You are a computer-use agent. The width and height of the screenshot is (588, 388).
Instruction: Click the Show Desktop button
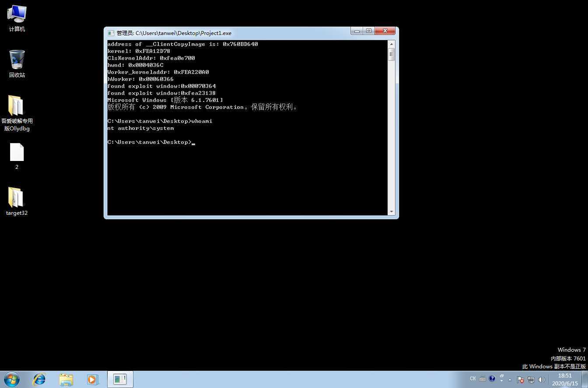coord(584,379)
